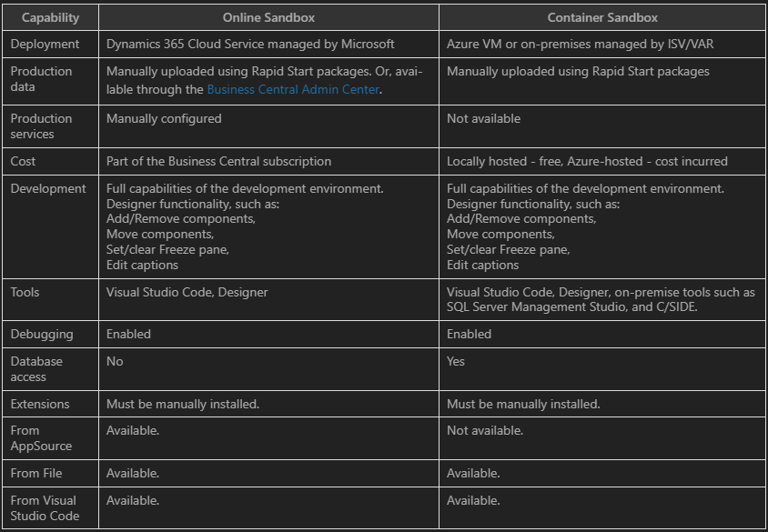768x532 pixels.
Task: Click the Tools row label
Action: [25, 292]
